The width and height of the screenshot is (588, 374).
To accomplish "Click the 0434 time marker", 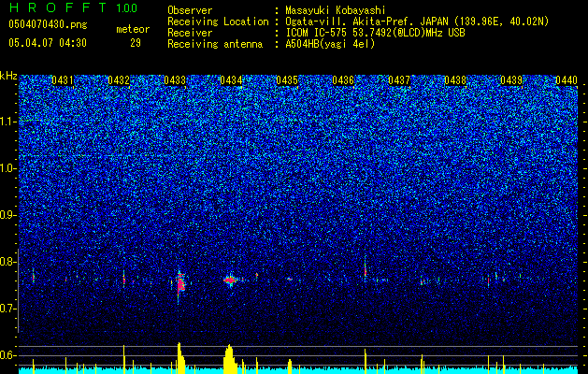I will click(x=231, y=80).
